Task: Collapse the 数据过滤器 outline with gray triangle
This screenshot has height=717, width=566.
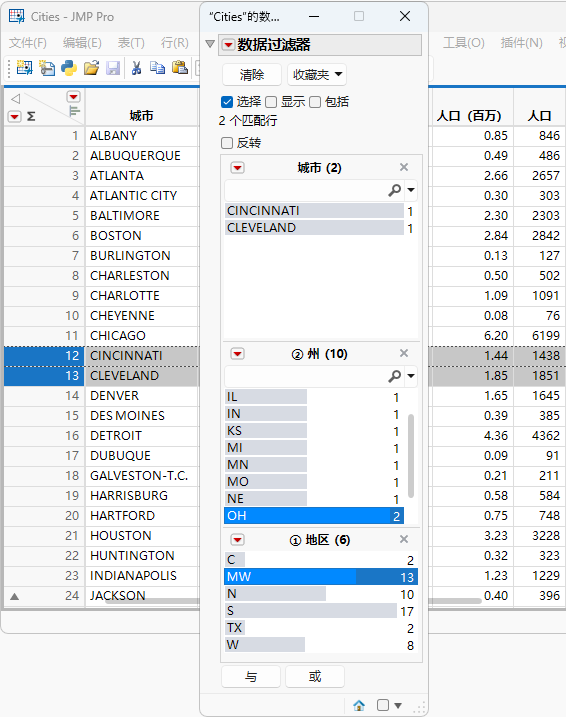Action: point(210,44)
